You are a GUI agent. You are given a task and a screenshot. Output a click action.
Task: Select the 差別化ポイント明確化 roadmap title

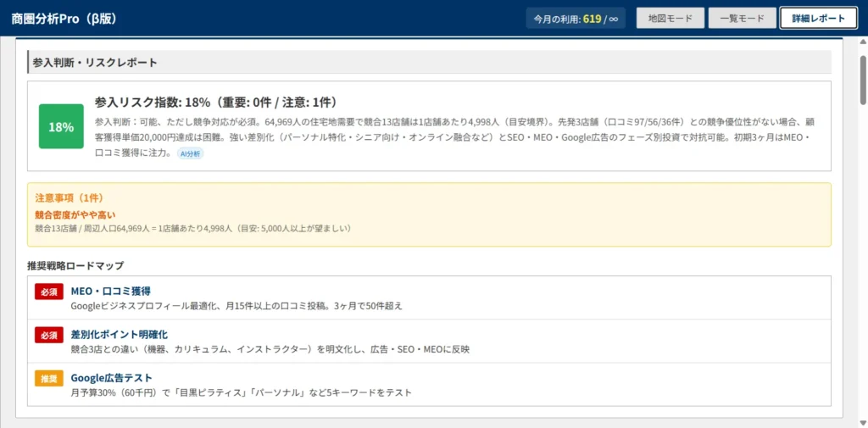(x=119, y=335)
